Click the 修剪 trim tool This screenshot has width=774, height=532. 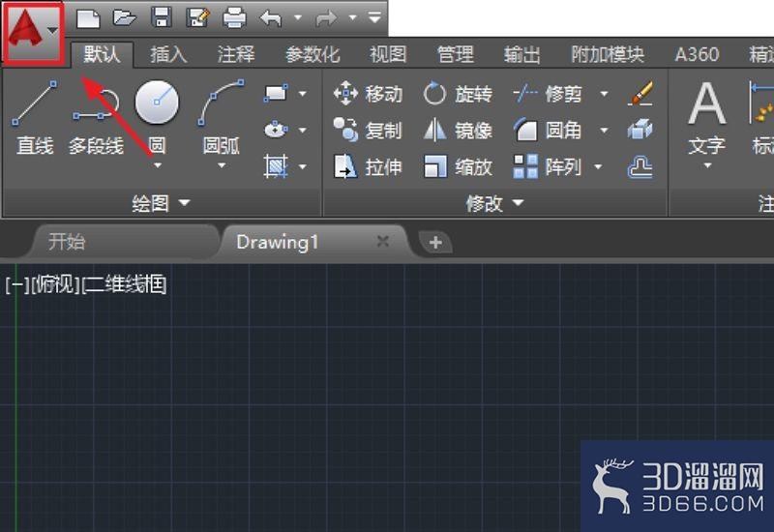pyautogui.click(x=548, y=93)
